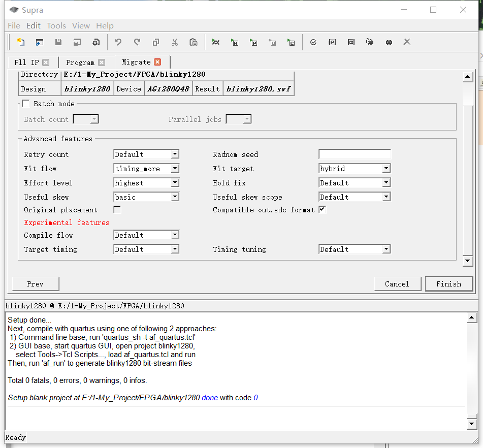Screen dimensions: 483x448
Task: Enable the Batch mode checkbox
Action: (x=26, y=104)
